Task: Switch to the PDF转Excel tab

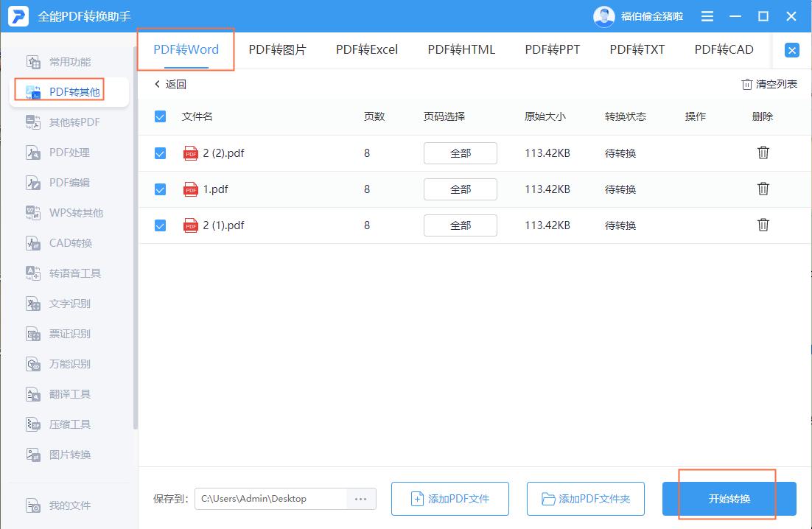Action: tap(367, 49)
